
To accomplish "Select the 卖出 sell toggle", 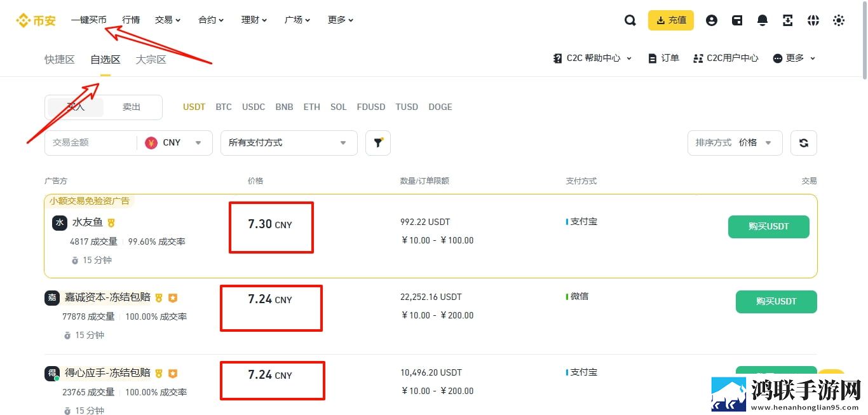I will pos(132,107).
